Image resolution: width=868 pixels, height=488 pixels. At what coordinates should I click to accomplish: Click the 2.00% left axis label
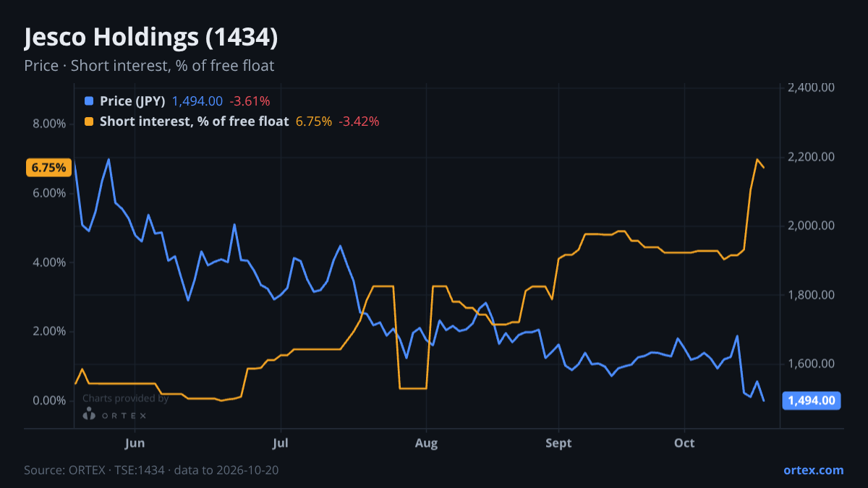pyautogui.click(x=49, y=331)
